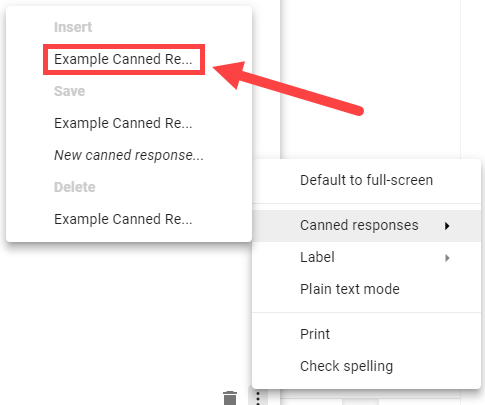Save over the Example Canned Response entry

point(123,123)
